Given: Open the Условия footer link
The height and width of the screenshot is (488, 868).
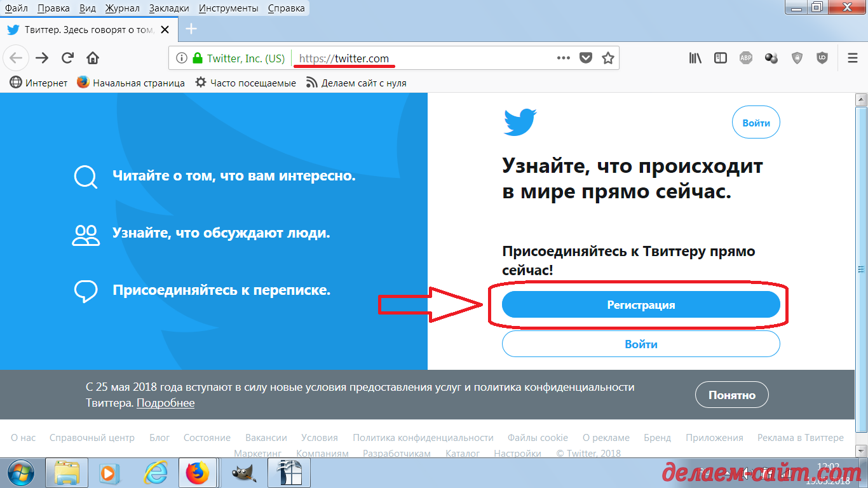Looking at the screenshot, I should point(320,438).
